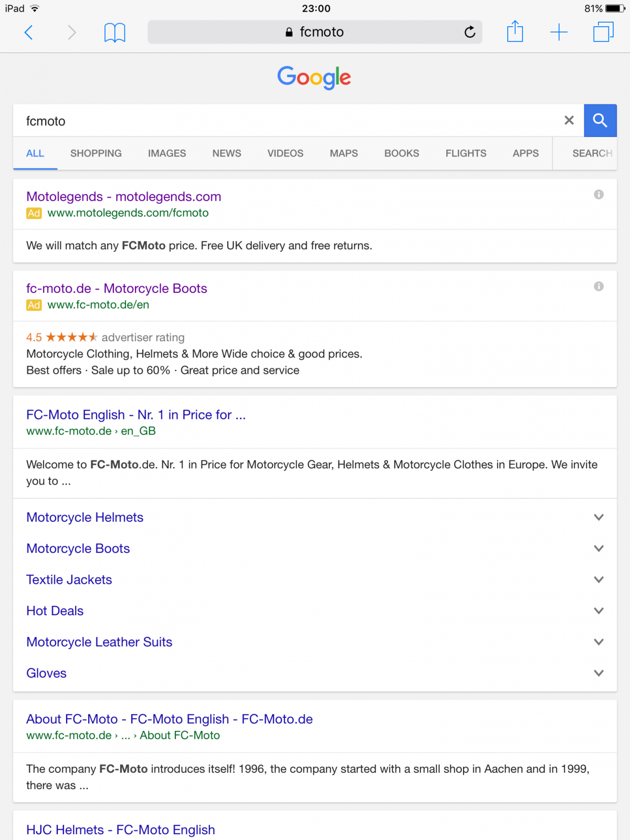Open the Safari bookmarks icon
The image size is (630, 840).
pyautogui.click(x=114, y=33)
